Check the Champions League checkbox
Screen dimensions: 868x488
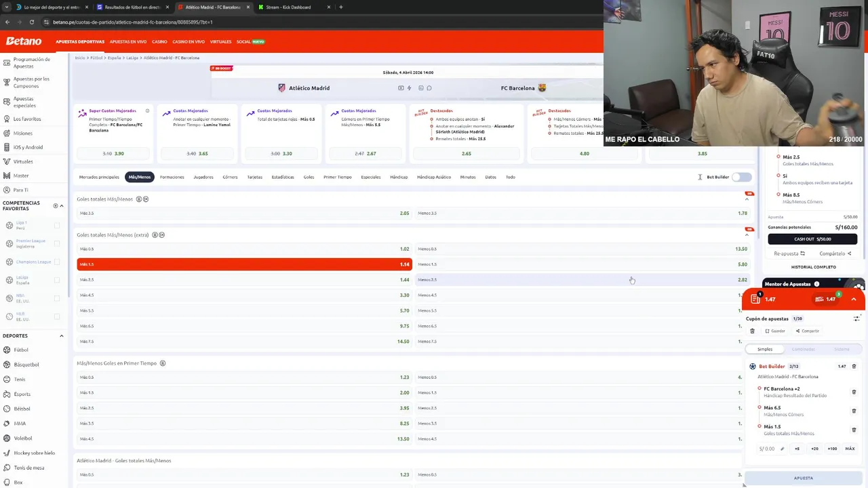57,262
